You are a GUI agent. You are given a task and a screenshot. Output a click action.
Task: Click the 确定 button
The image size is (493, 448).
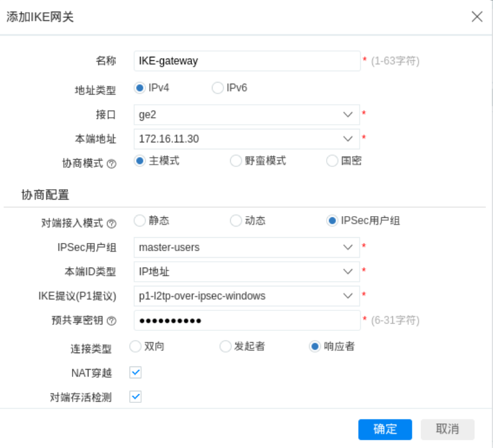point(385,429)
